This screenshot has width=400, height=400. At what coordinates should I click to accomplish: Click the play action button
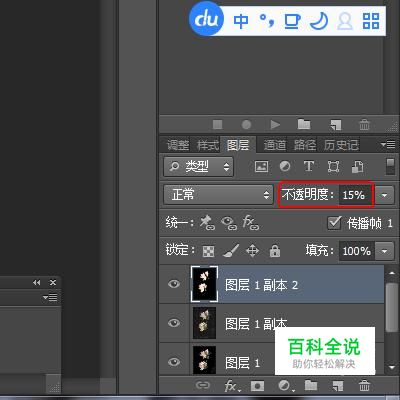[275, 125]
